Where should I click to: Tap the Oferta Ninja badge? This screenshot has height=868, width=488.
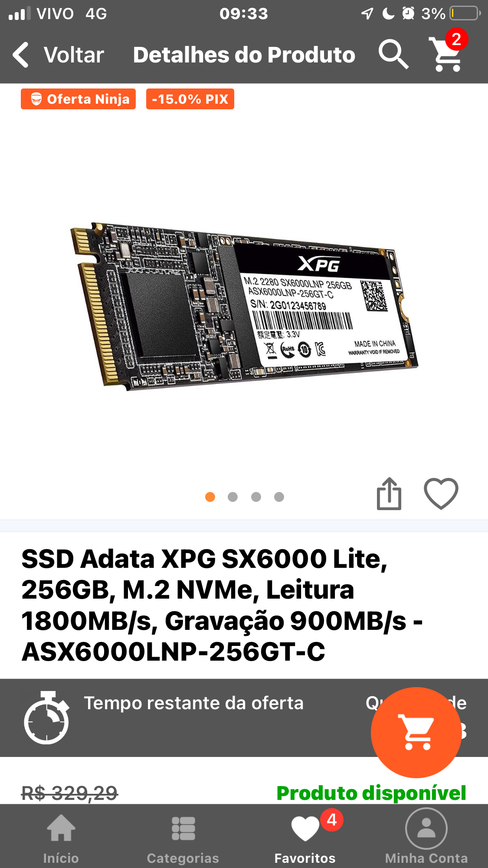[x=78, y=99]
